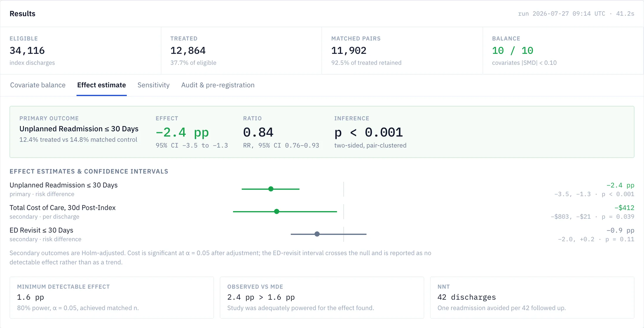
Task: Click the treated count 12,864
Action: [188, 51]
